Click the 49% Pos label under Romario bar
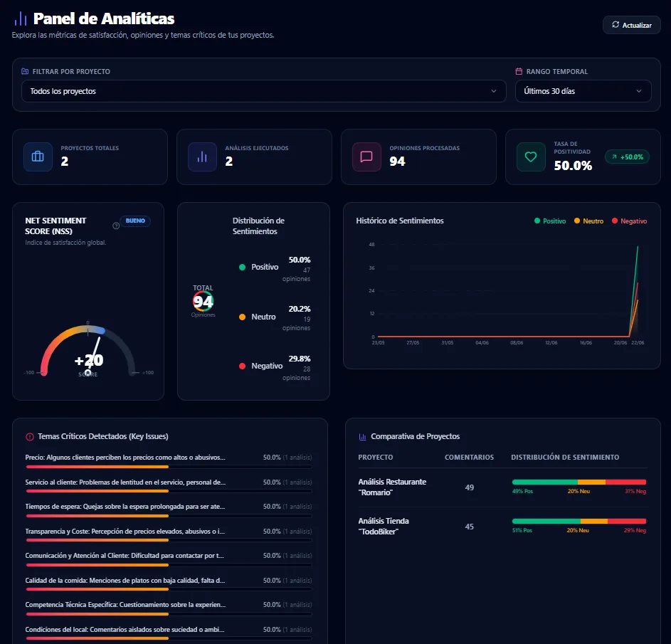 coord(522,491)
